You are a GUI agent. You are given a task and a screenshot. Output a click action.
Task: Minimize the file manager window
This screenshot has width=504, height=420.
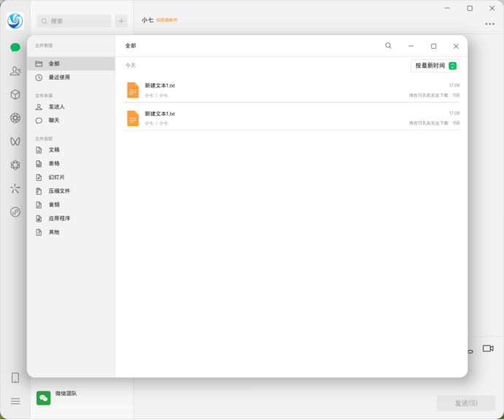[x=411, y=46]
